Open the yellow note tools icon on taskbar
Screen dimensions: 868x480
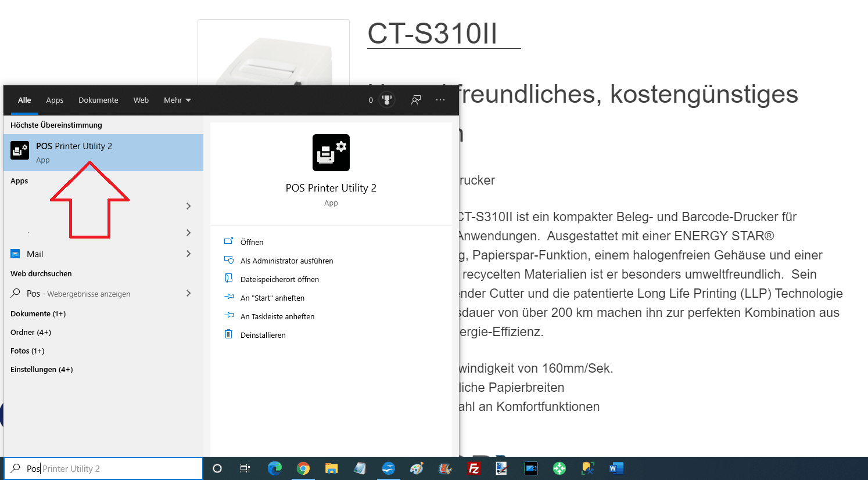[x=587, y=468]
